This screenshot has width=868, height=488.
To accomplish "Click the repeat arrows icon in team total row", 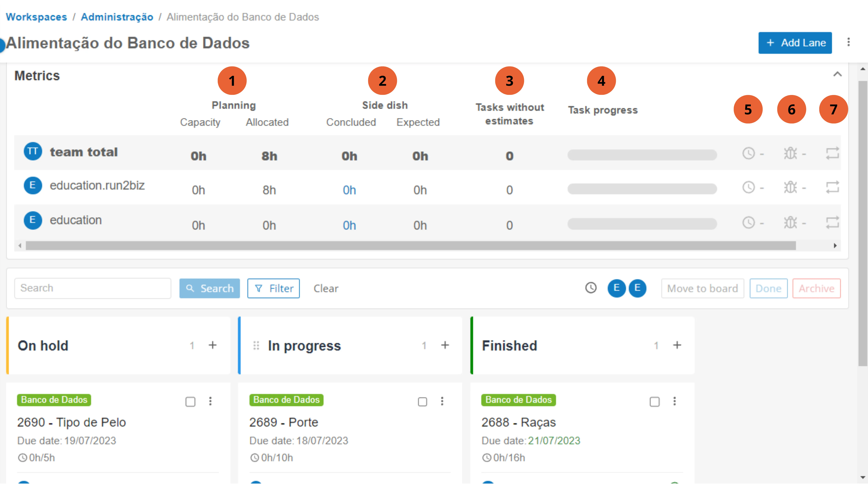I will pos(832,153).
